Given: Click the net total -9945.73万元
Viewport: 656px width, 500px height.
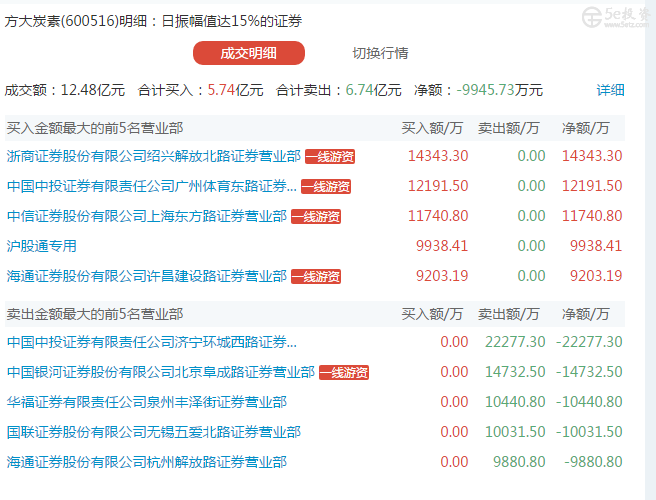Looking at the screenshot, I should coord(500,90).
